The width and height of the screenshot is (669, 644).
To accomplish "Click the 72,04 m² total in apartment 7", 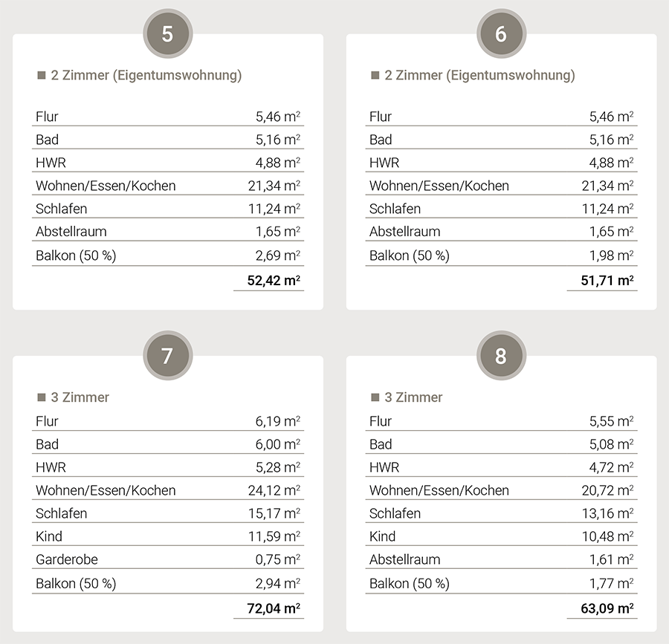I will [274, 609].
